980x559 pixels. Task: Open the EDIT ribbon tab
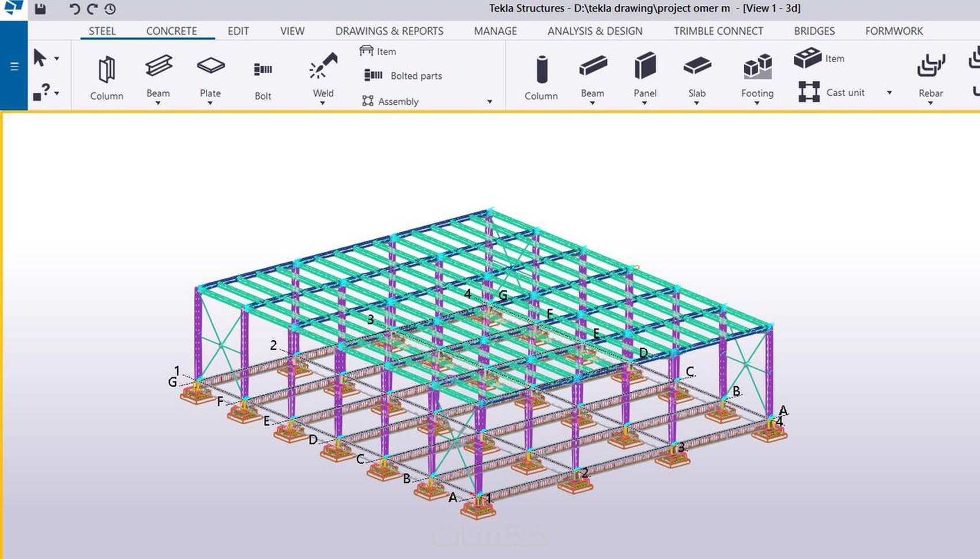point(238,31)
